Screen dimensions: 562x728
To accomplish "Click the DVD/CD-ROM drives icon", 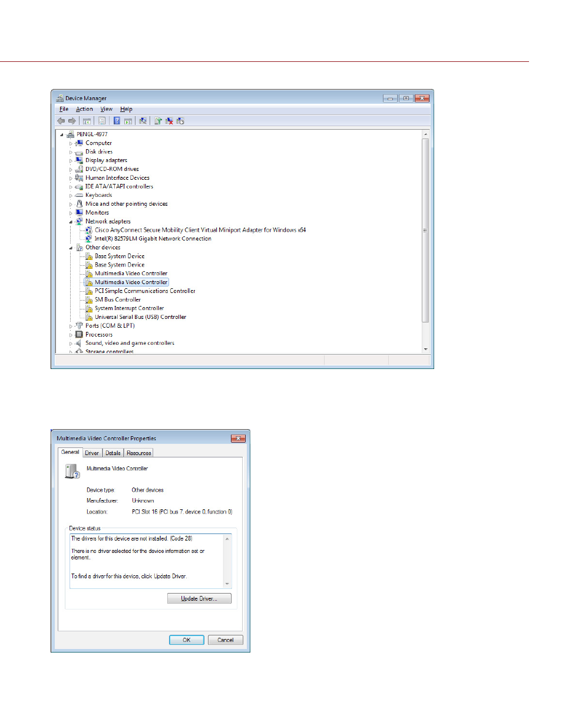I will click(79, 169).
